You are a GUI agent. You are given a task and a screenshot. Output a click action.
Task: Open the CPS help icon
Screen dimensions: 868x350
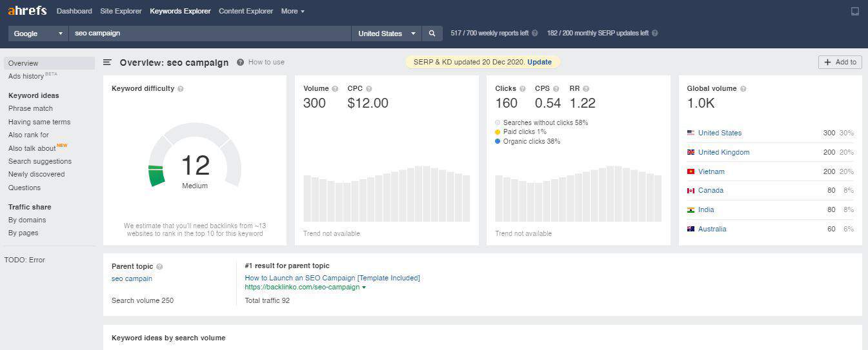[x=556, y=89]
